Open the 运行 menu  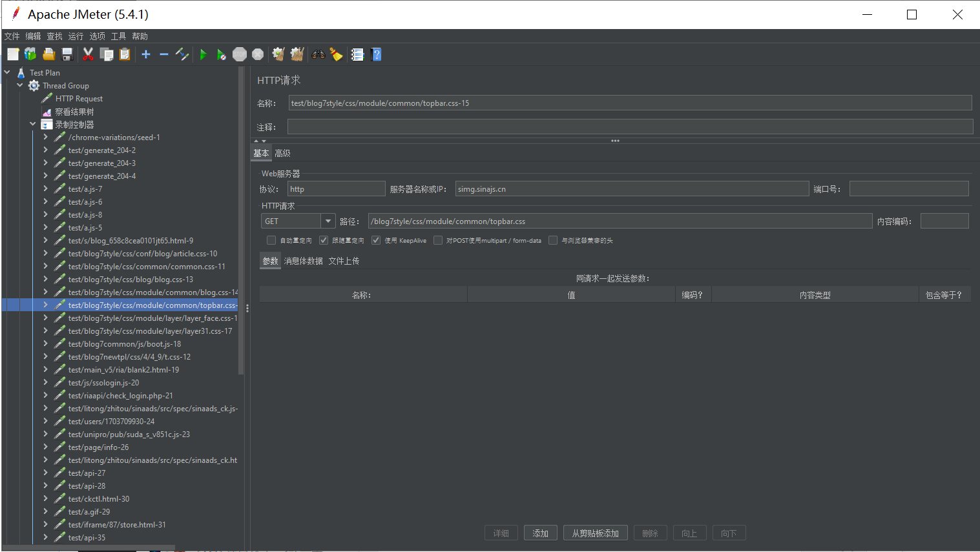pyautogui.click(x=76, y=36)
